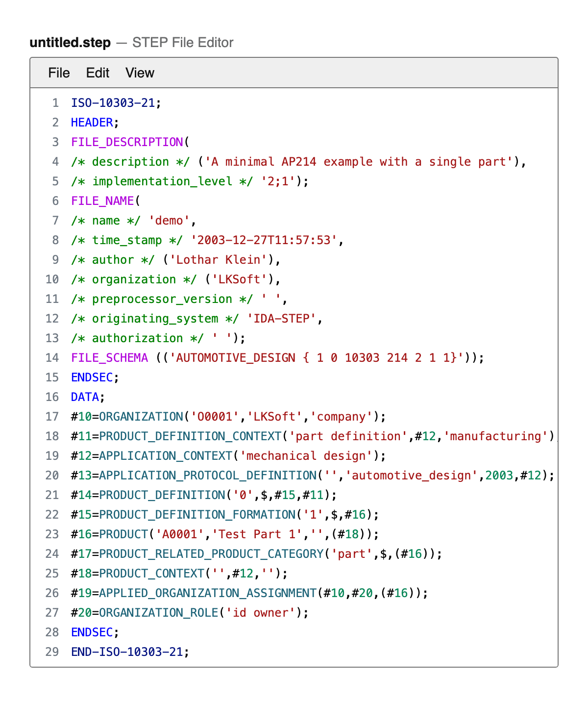Click the timestamp '2003-12-27T11:57:53'
588x701 pixels.
point(264,240)
